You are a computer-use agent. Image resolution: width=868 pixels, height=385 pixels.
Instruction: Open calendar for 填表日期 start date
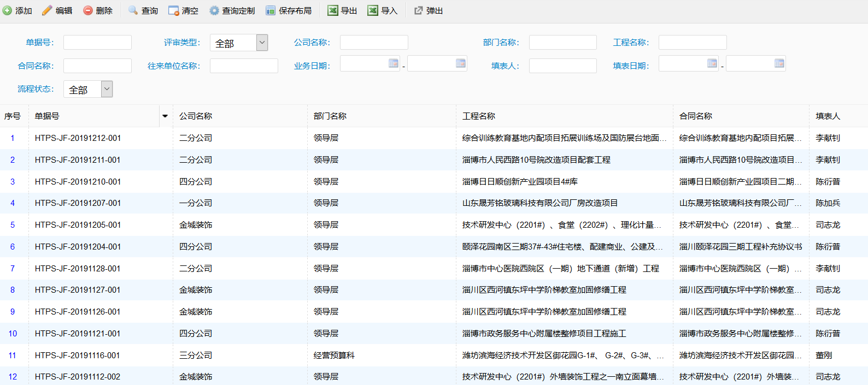[x=712, y=63]
